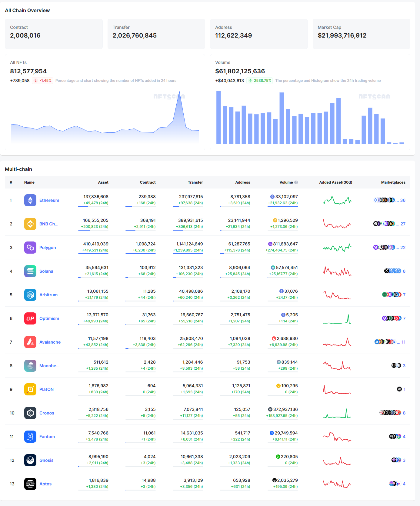This screenshot has width=420, height=506.
Task: Click the PlatON marketplace icon
Action: click(x=399, y=389)
